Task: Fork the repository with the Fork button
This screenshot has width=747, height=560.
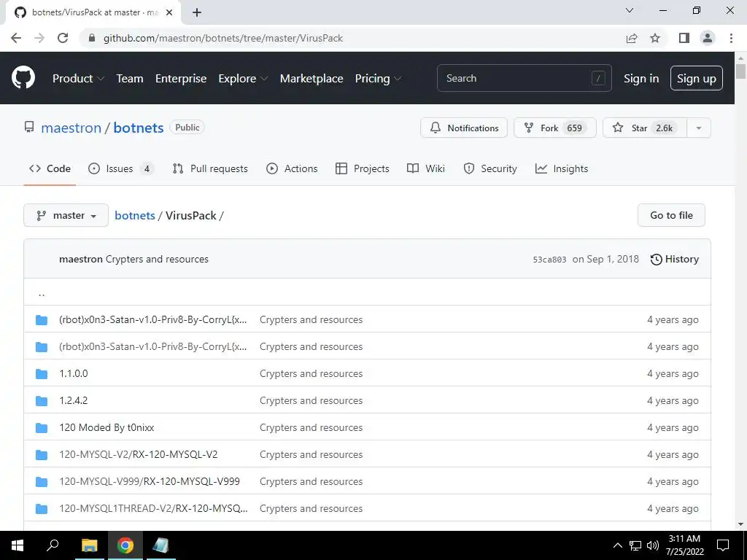Action: click(x=555, y=128)
